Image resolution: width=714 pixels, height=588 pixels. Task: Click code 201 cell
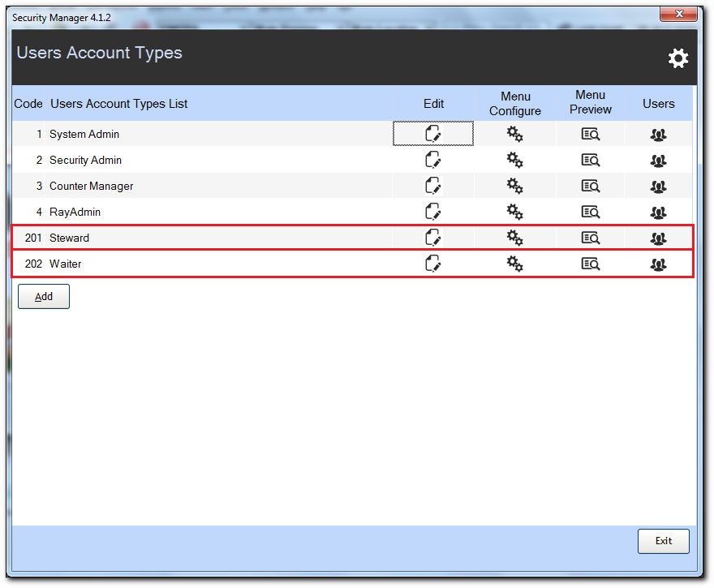coord(33,238)
